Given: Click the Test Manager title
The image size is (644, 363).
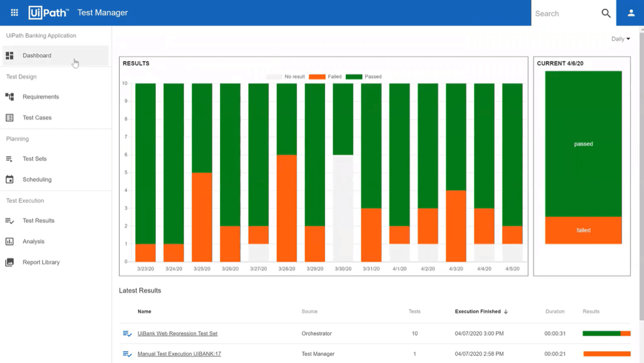Looking at the screenshot, I should pyautogui.click(x=102, y=13).
